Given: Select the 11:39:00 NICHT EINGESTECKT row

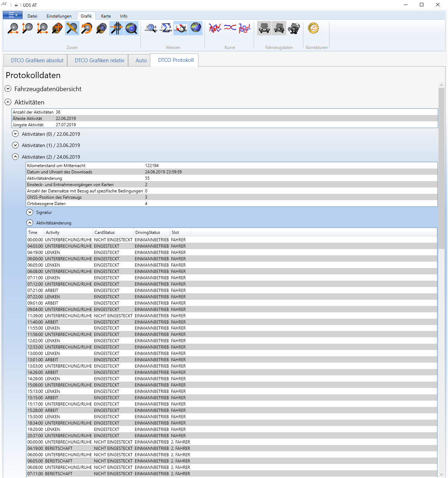Looking at the screenshot, I should (x=232, y=316).
